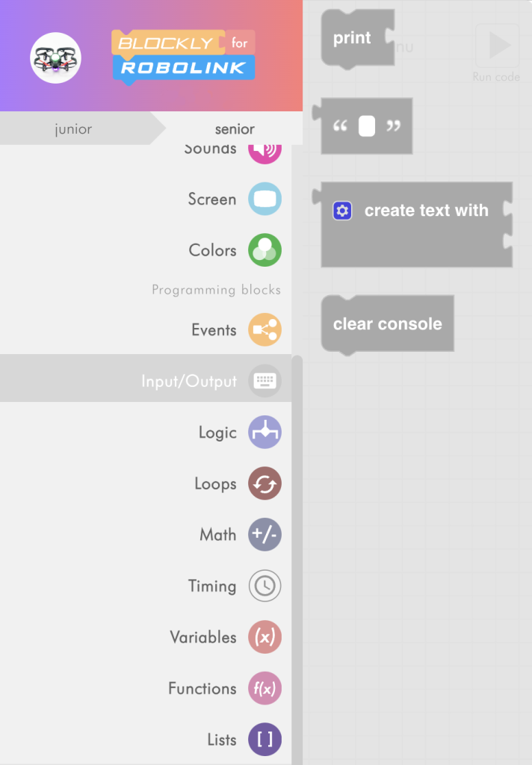Screen dimensions: 532x765
Task: Select the Events category icon
Action: pos(265,329)
